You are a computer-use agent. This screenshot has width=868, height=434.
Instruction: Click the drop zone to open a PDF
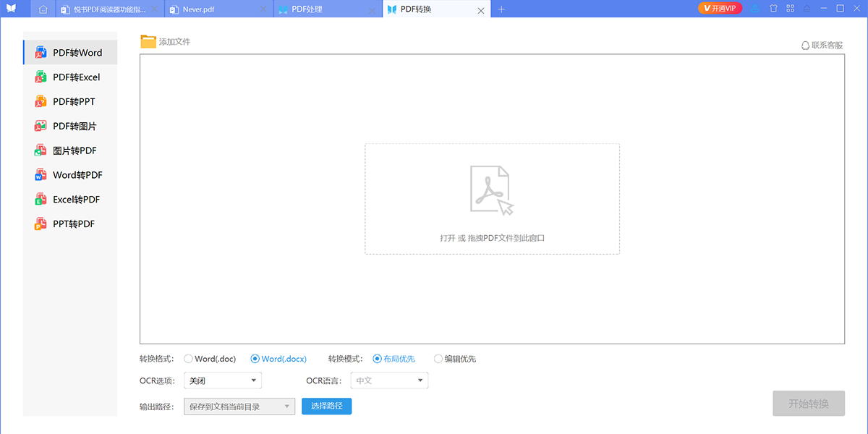pyautogui.click(x=492, y=199)
